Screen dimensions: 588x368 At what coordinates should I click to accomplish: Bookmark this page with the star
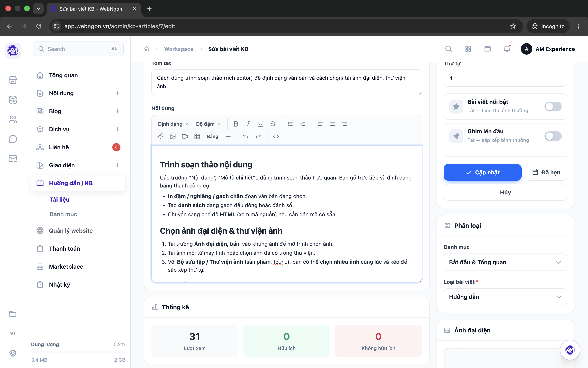(513, 26)
